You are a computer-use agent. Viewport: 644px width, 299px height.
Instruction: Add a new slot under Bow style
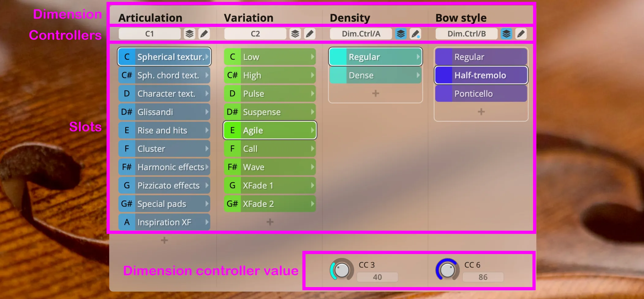(481, 112)
